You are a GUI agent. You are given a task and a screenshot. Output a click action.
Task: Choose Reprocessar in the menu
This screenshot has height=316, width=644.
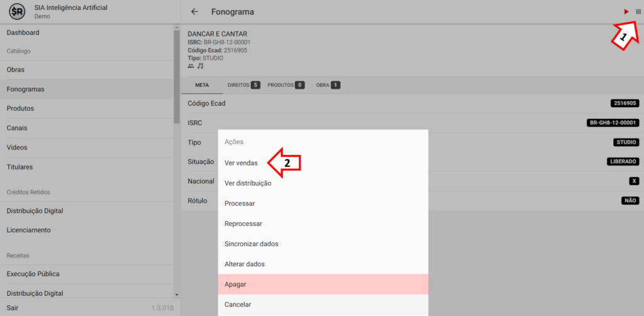pos(243,223)
